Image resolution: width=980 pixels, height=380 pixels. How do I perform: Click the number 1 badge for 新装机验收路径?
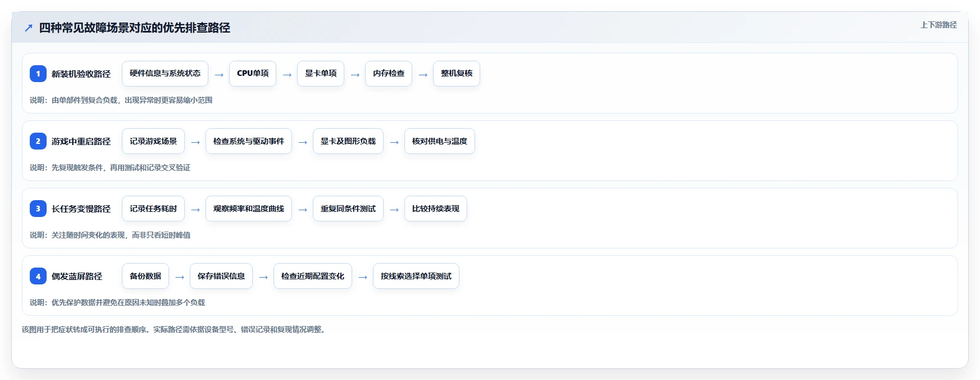pyautogui.click(x=38, y=74)
